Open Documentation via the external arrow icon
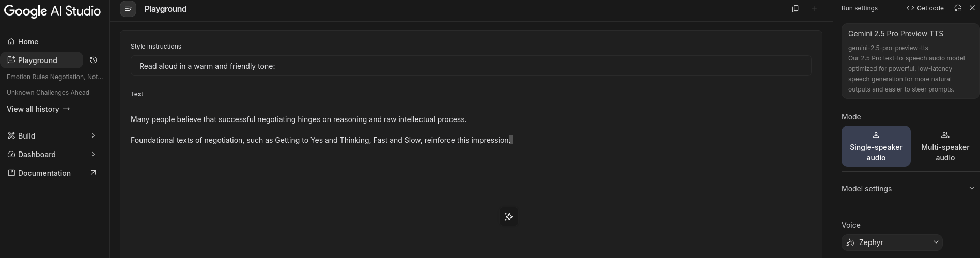This screenshot has width=980, height=258. pyautogui.click(x=93, y=173)
